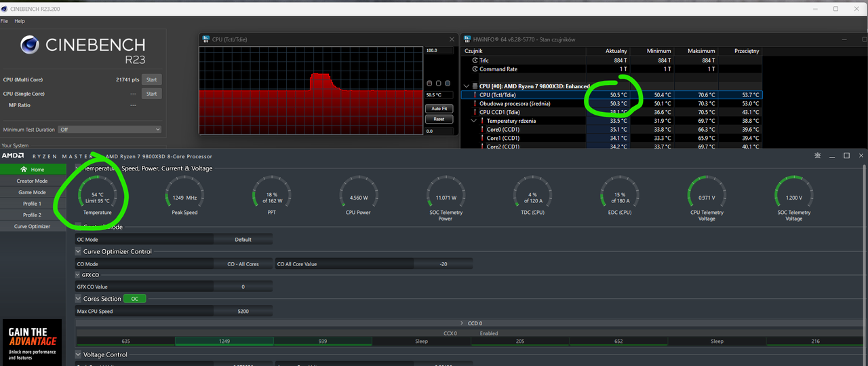Viewport: 868px width, 366px height.
Task: Select the CPU CCD1 (Tdie) row
Action: coord(612,112)
